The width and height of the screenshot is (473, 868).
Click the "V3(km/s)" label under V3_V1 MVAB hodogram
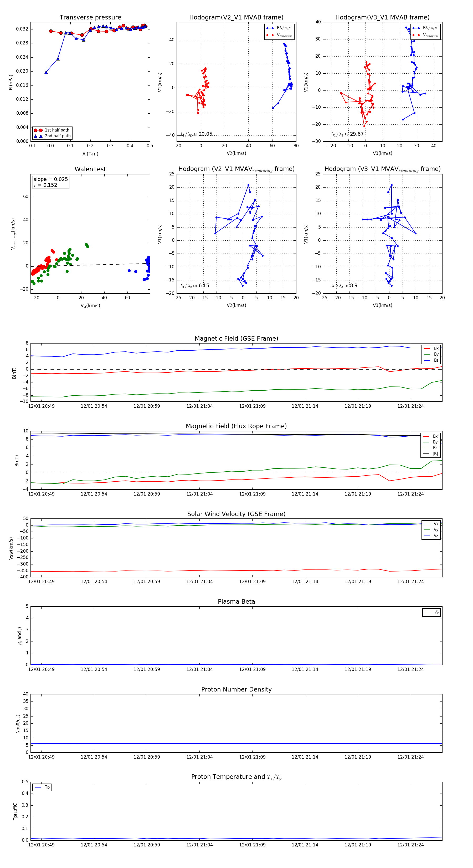[x=382, y=153]
